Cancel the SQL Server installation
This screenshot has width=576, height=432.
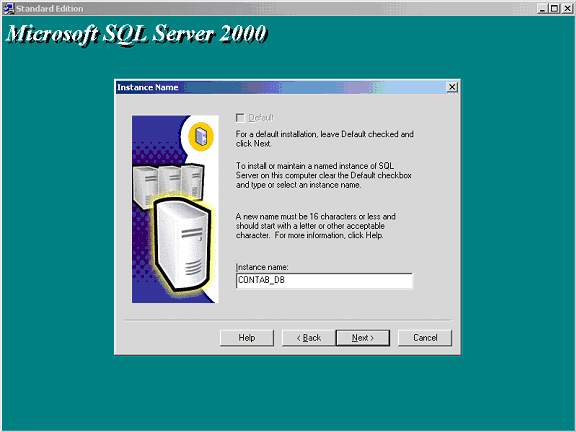click(425, 338)
